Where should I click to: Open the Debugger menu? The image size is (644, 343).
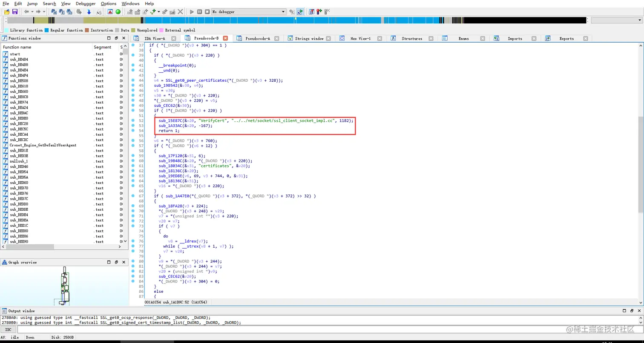coord(86,3)
